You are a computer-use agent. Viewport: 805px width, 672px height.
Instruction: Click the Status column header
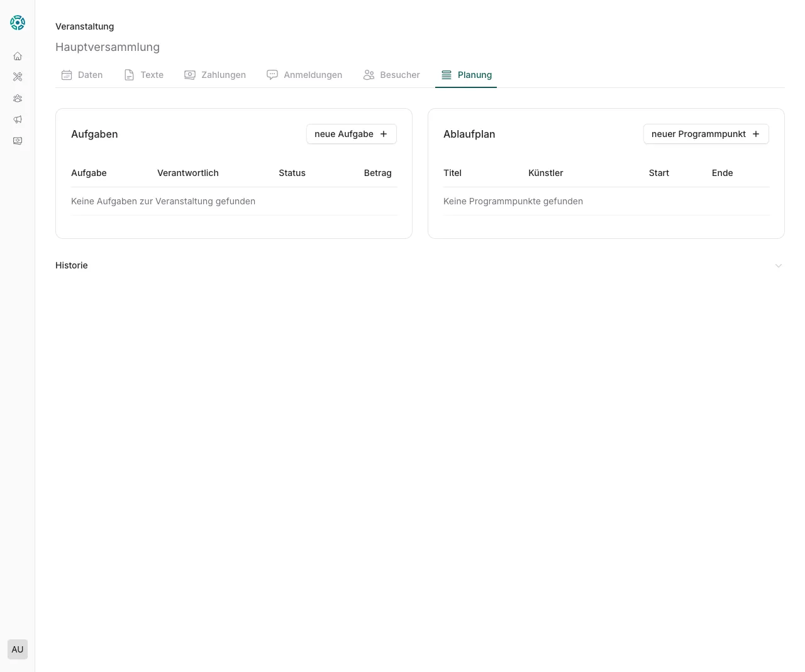click(292, 173)
